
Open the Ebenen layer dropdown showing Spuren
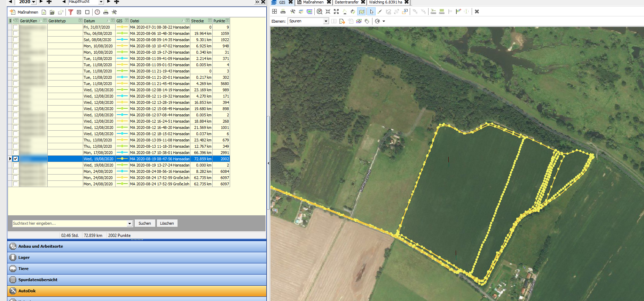[x=326, y=21]
